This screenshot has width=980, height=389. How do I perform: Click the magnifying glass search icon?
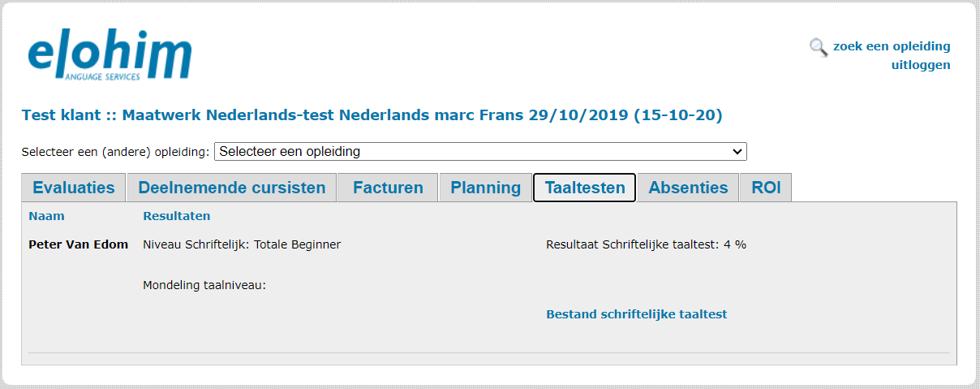[819, 46]
